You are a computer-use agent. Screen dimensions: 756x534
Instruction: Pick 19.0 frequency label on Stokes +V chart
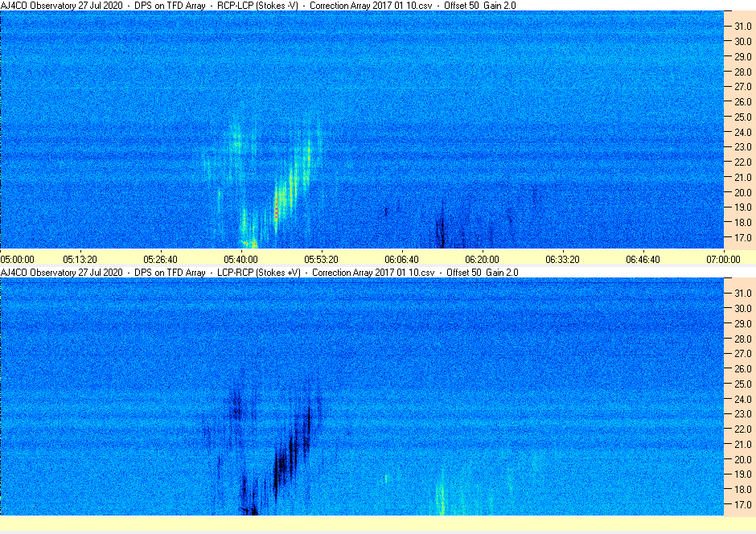(743, 474)
